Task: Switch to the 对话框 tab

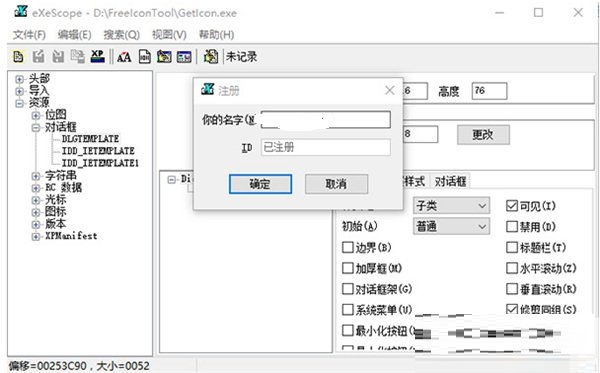Action: coord(450,181)
